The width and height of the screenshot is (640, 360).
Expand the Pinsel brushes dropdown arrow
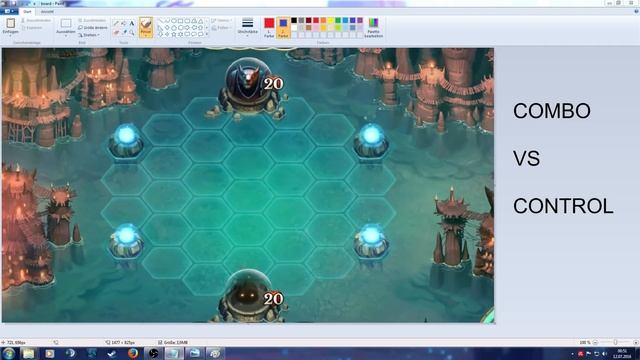click(146, 36)
